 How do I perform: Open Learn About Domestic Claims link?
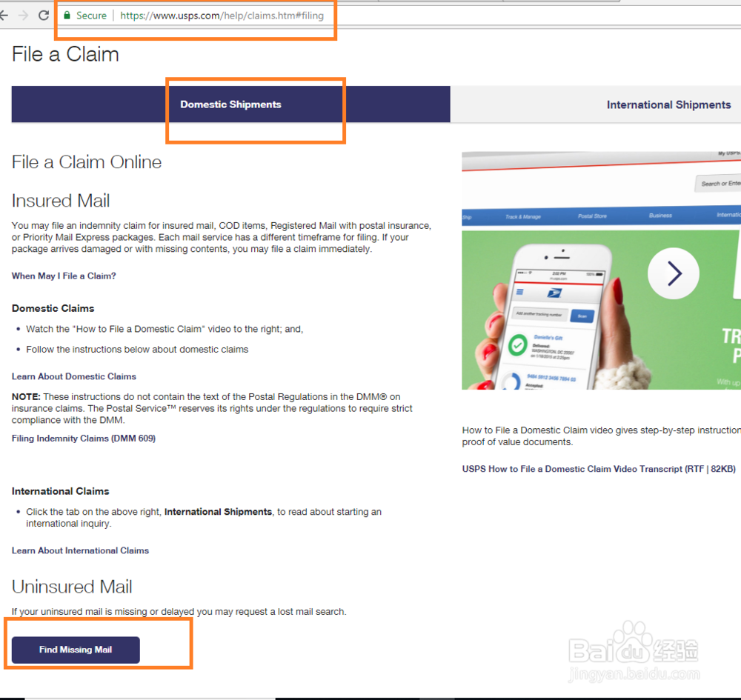[x=73, y=376]
